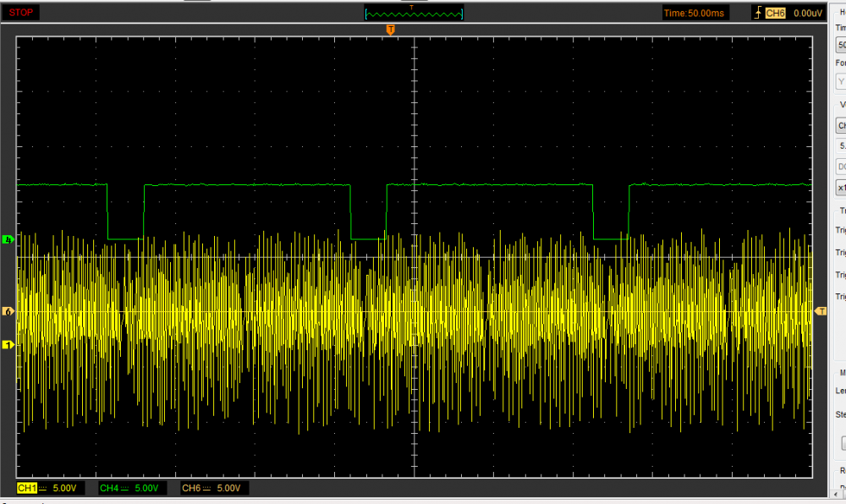Toggle the CH6 channel label
Image resolution: width=846 pixels, height=504 pixels.
(x=192, y=488)
